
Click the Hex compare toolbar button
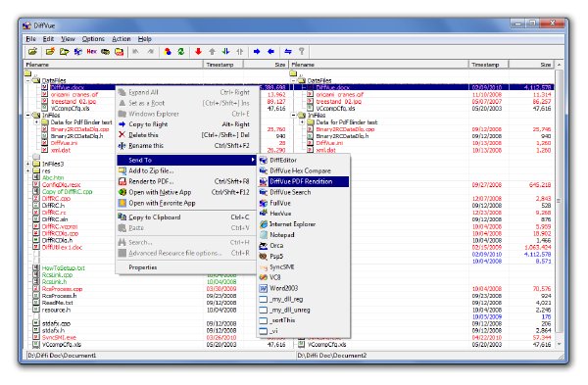(91, 51)
